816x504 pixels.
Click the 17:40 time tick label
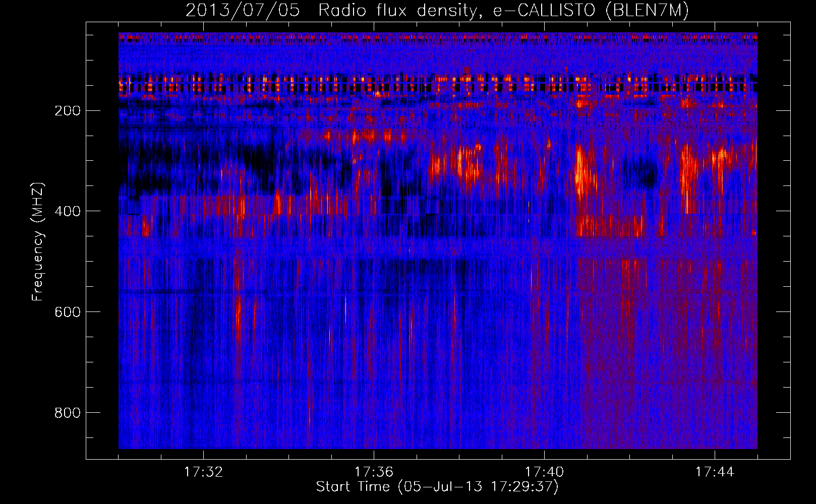[544, 472]
